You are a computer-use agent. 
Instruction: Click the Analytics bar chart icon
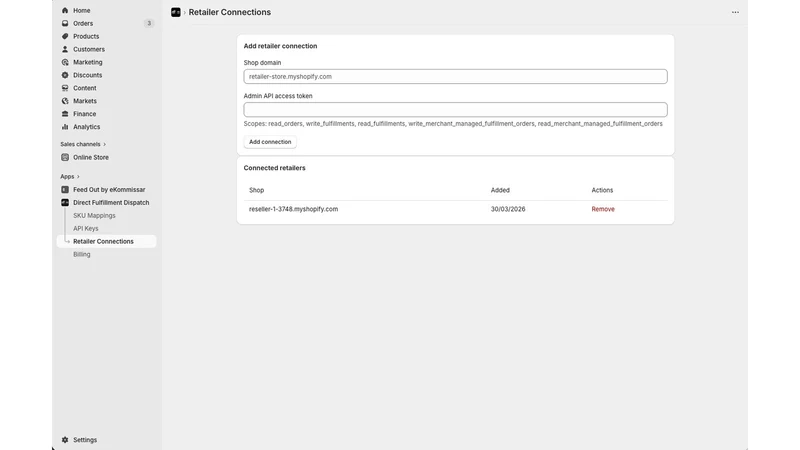click(x=65, y=127)
